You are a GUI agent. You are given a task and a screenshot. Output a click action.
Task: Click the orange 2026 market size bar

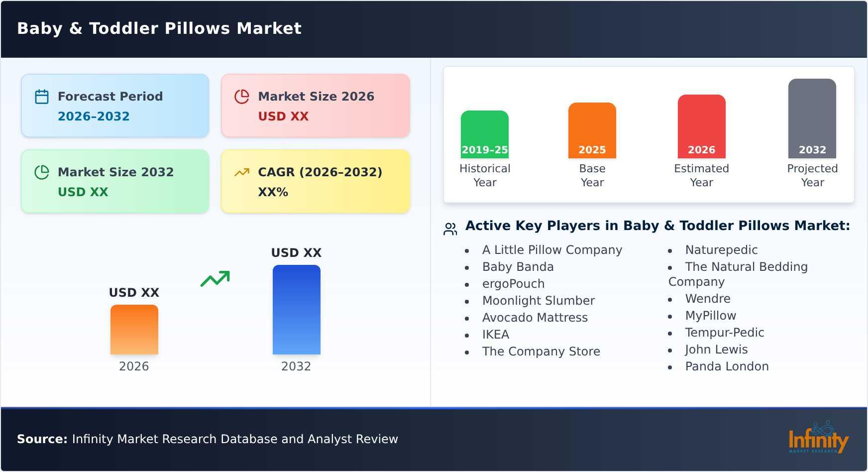[134, 330]
